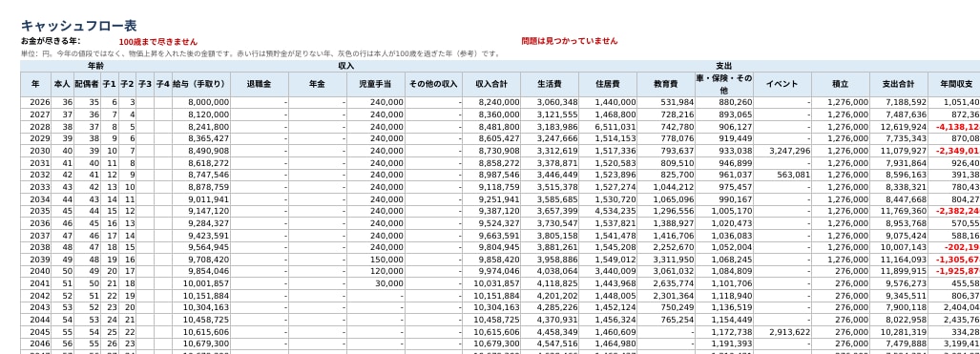Click living cost cell 3,060,348
The width and height of the screenshot is (980, 354).
(550, 102)
